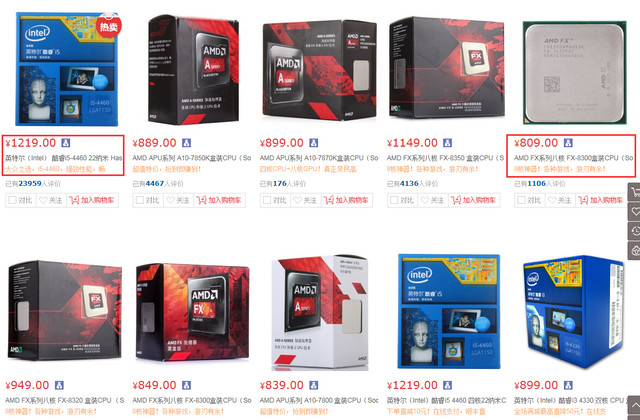The width and height of the screenshot is (640, 420).
Task: Open 23959 reviews link for Intel i5-4460
Action: (x=30, y=184)
